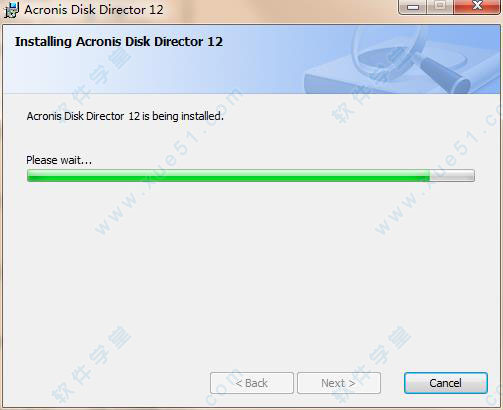Click the left edge of the progress bar
This screenshot has width=503, height=410.
click(x=29, y=175)
